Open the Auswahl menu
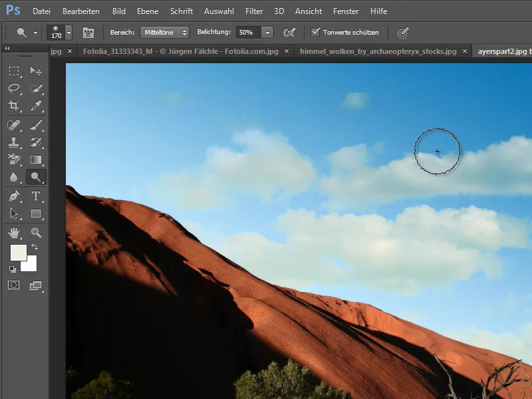This screenshot has width=532, height=399. (x=219, y=11)
